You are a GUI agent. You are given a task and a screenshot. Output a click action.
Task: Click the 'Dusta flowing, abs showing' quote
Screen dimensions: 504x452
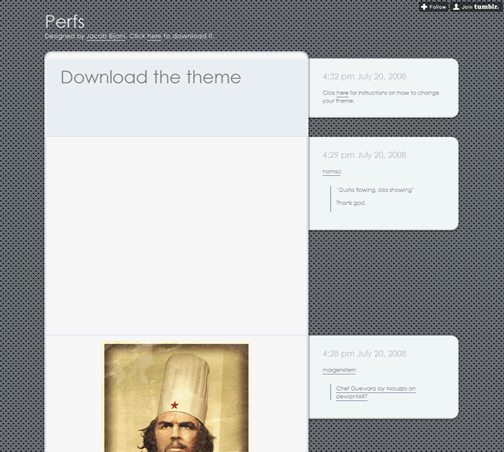click(x=375, y=190)
